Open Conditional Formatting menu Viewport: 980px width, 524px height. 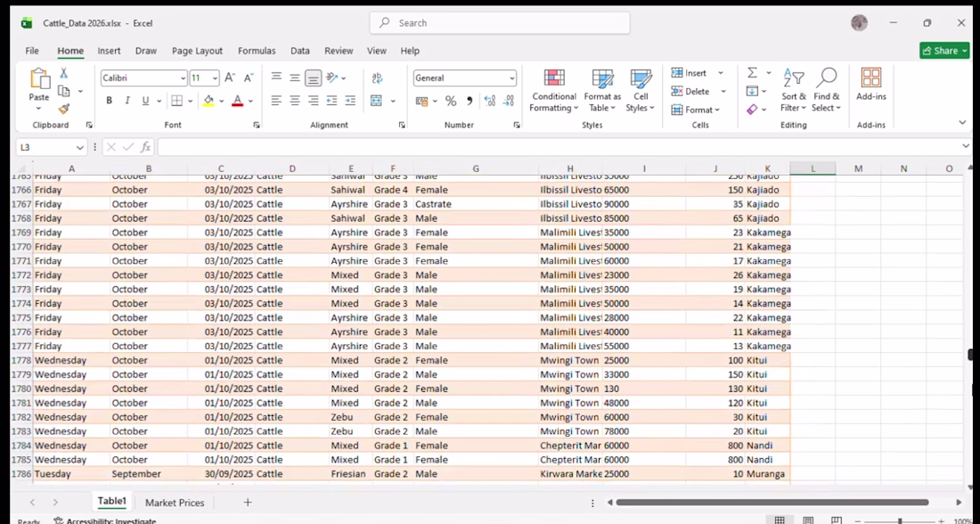point(554,91)
